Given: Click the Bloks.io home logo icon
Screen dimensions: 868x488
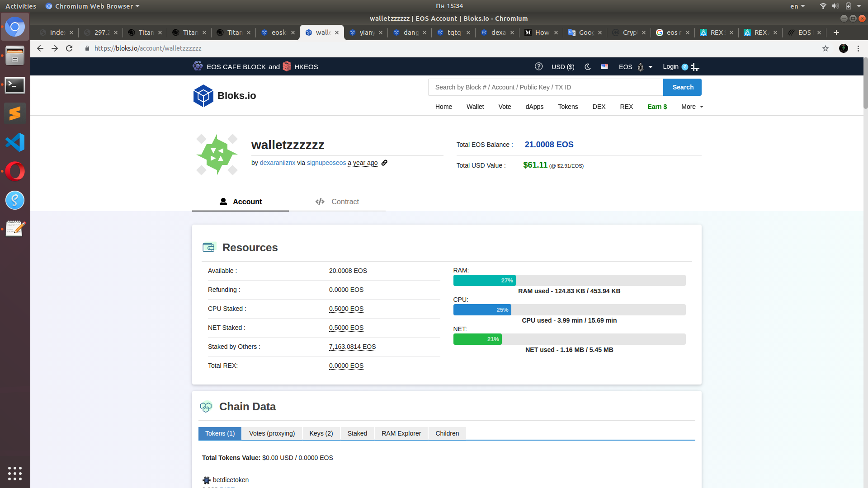Looking at the screenshot, I should [203, 95].
